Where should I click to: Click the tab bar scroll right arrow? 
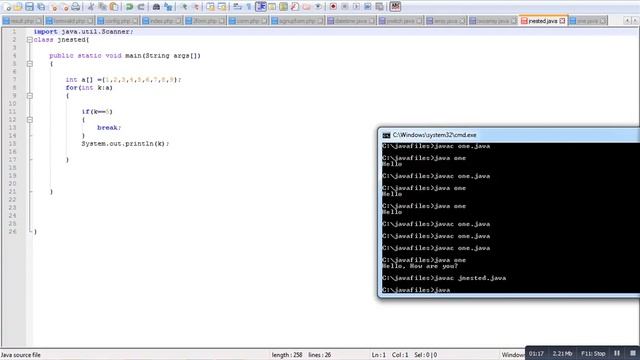[635, 20]
